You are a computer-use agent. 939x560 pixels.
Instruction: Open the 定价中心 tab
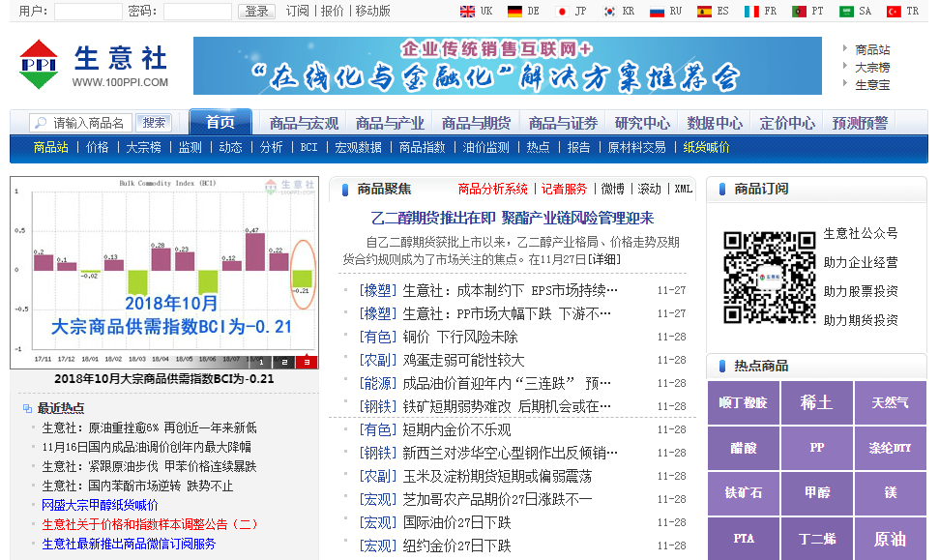(x=787, y=123)
